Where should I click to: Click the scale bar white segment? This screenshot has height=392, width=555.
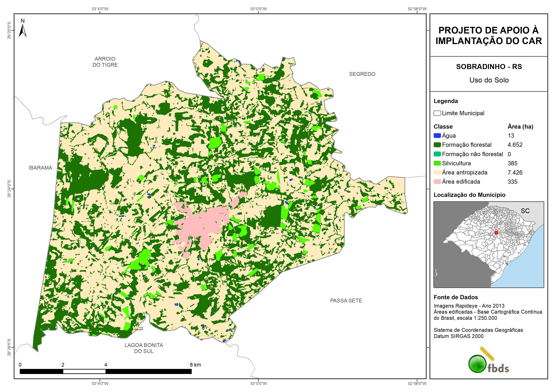[84, 371]
